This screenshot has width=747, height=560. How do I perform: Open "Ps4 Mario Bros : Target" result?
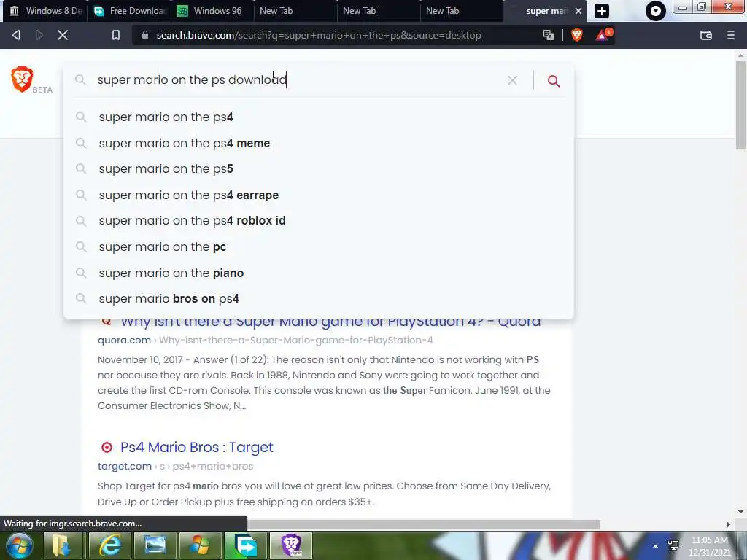coord(197,447)
